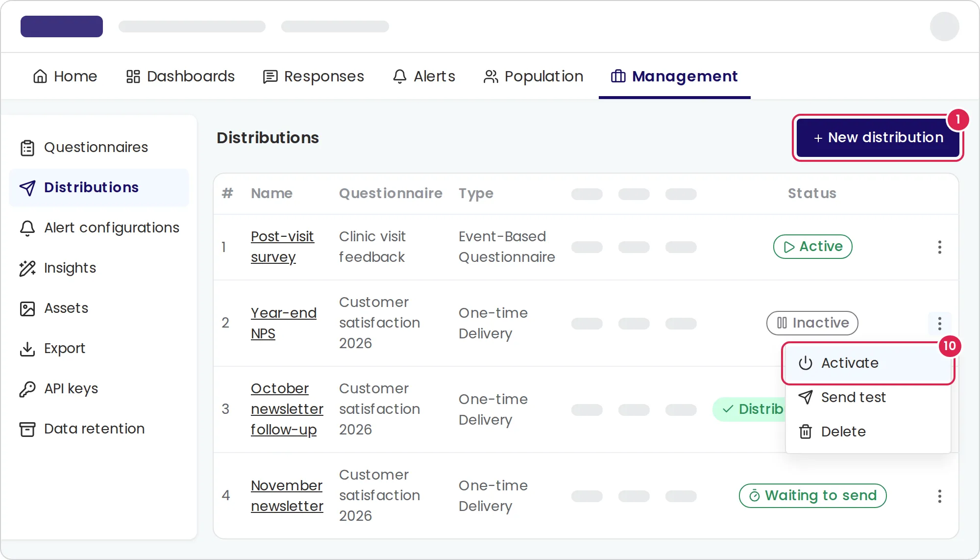Screen dimensions: 980x560
Task: Open the Responses tab
Action: point(314,76)
